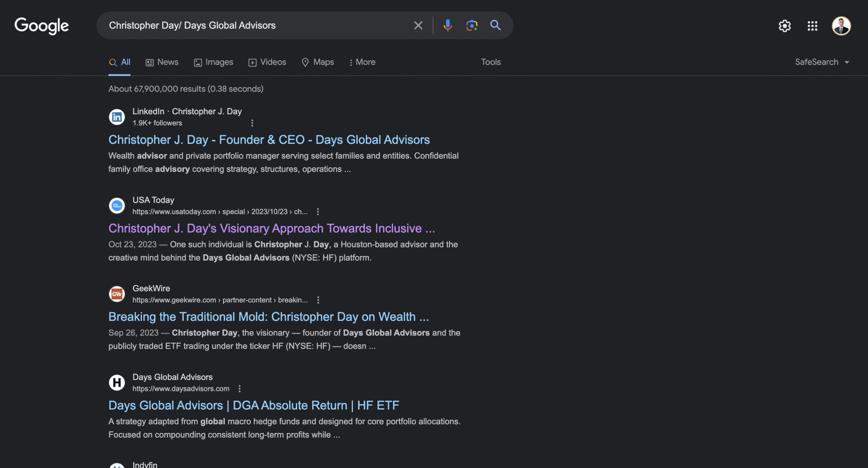The width and height of the screenshot is (868, 468).
Task: Expand the More search categories menu
Action: pyautogui.click(x=362, y=62)
